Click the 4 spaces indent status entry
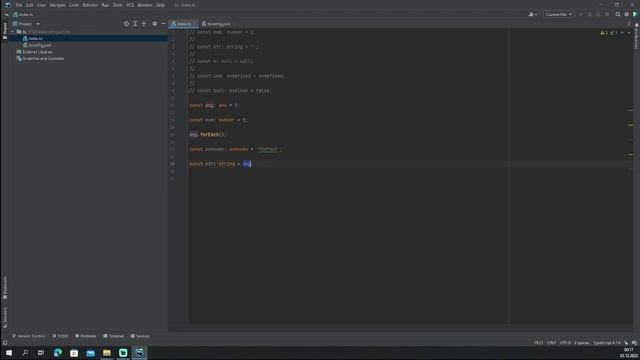This screenshot has width=640, height=360. tap(582, 343)
